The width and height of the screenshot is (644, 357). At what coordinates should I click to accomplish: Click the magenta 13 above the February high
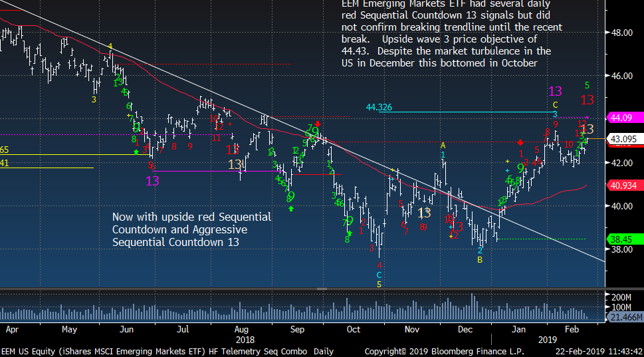click(x=555, y=91)
